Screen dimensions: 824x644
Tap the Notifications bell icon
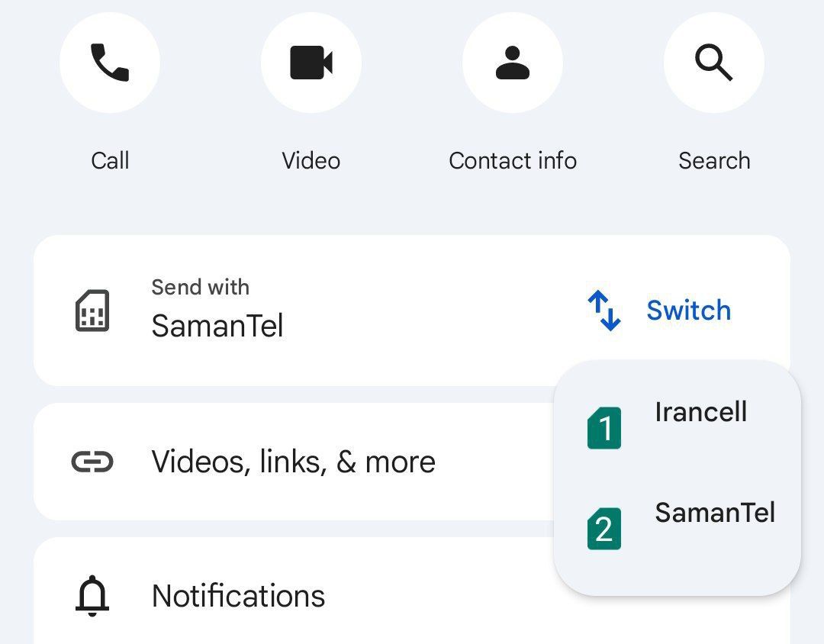(x=92, y=596)
